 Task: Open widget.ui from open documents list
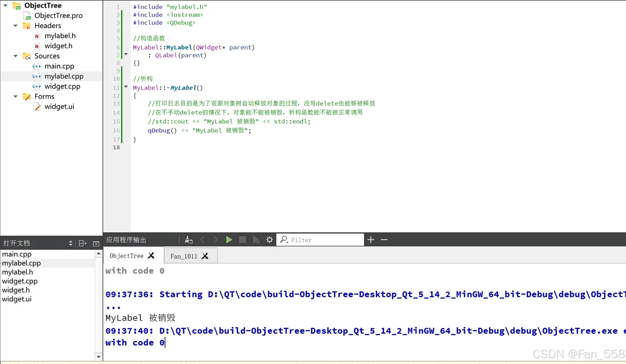click(x=17, y=299)
